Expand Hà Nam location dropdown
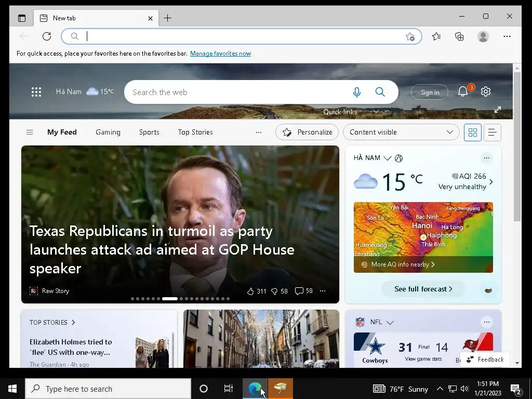The image size is (532, 399). 387,158
